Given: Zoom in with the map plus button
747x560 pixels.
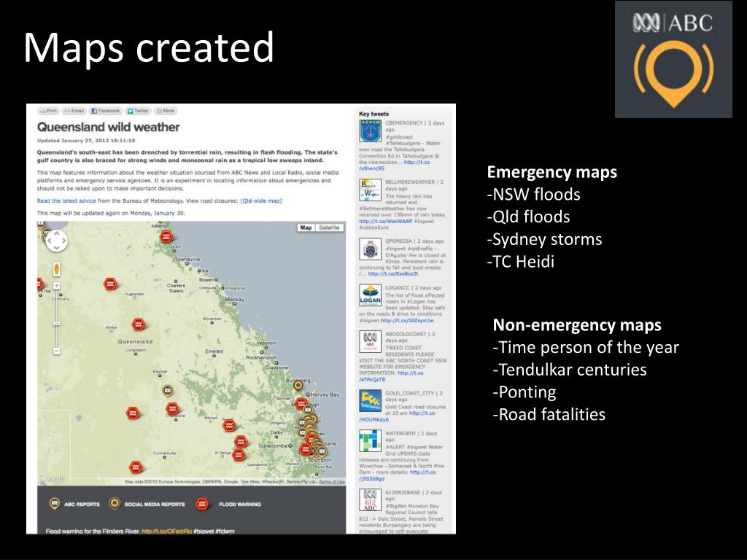Looking at the screenshot, I should coord(56,287).
